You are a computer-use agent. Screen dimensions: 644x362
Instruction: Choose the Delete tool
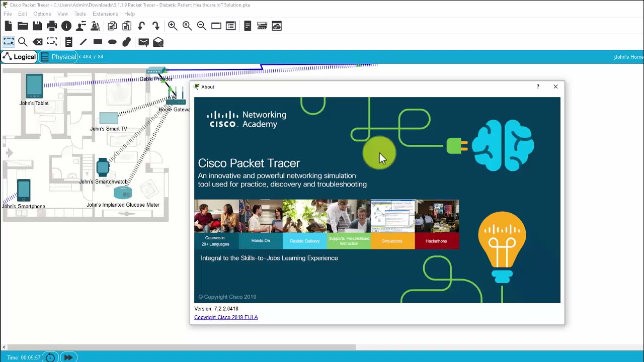[37, 42]
